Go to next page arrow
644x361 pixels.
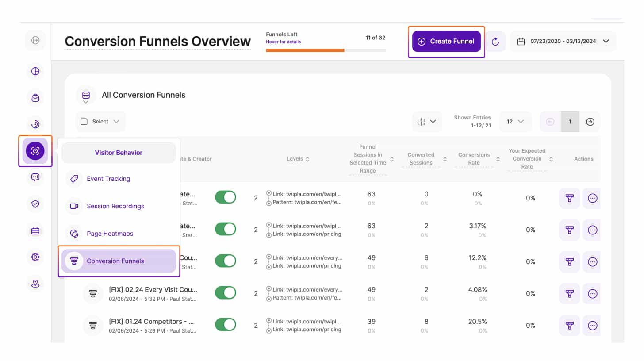click(x=590, y=122)
